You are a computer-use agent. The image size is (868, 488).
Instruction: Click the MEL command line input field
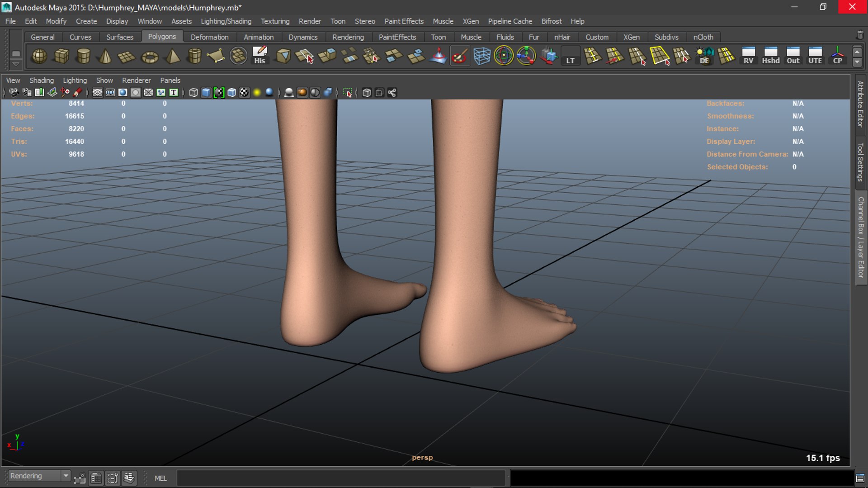click(341, 478)
